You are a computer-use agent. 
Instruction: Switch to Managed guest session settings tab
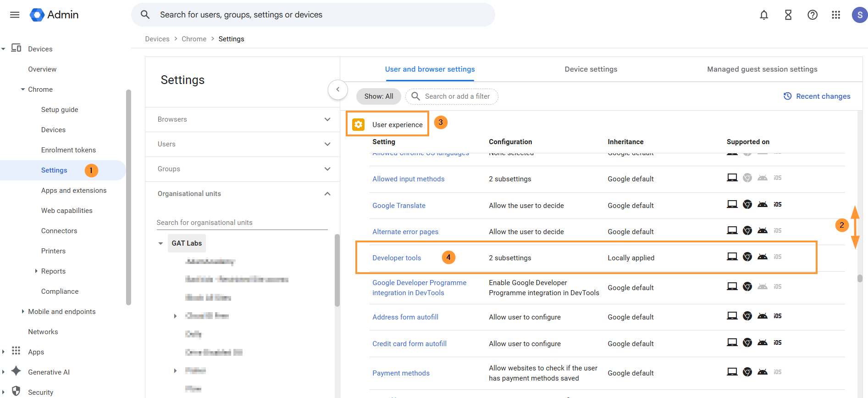[762, 69]
